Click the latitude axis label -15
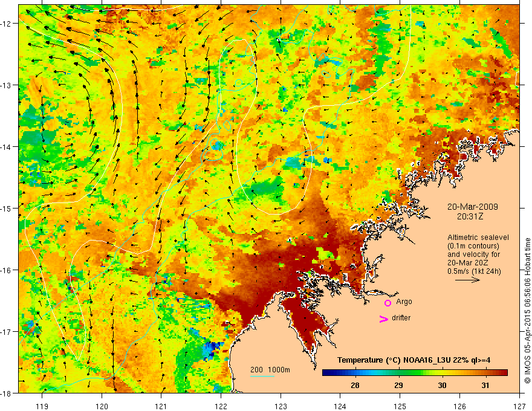The width and height of the screenshot is (532, 411). 6,208
